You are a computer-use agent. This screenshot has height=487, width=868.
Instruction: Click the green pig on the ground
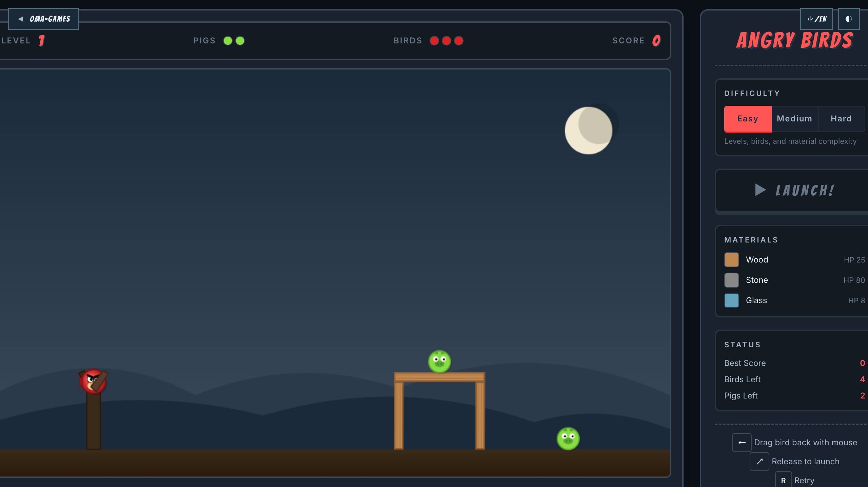pyautogui.click(x=568, y=439)
